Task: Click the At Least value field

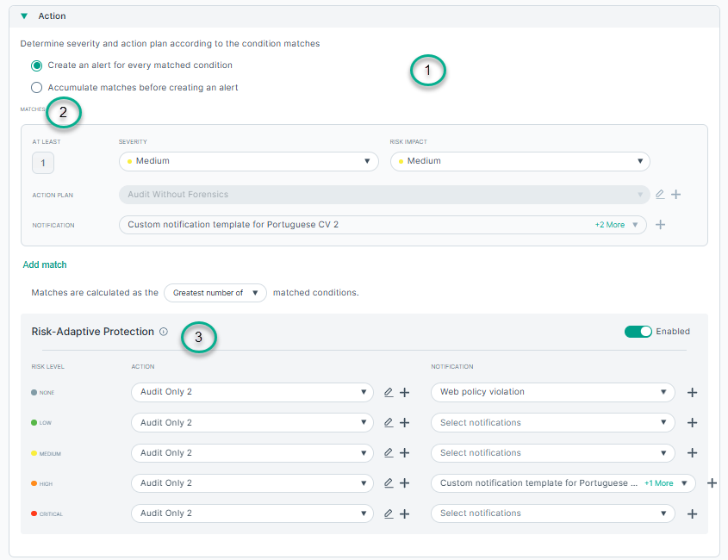Action: pyautogui.click(x=42, y=163)
